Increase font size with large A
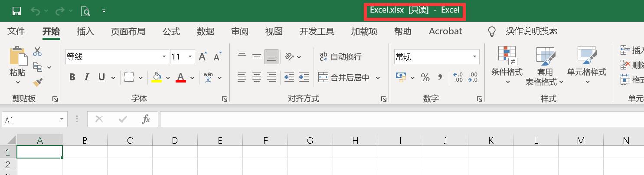Screen dimensions: 644x175 click(203, 56)
